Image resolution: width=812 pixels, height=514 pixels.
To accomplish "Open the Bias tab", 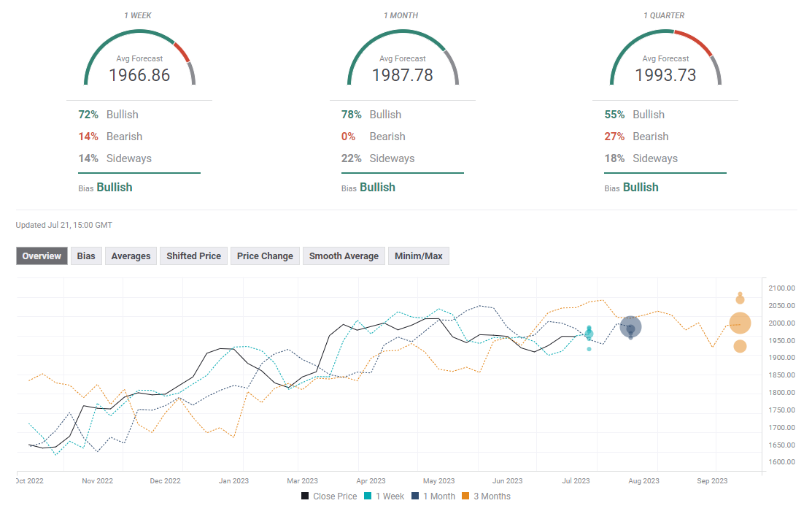I will point(86,256).
